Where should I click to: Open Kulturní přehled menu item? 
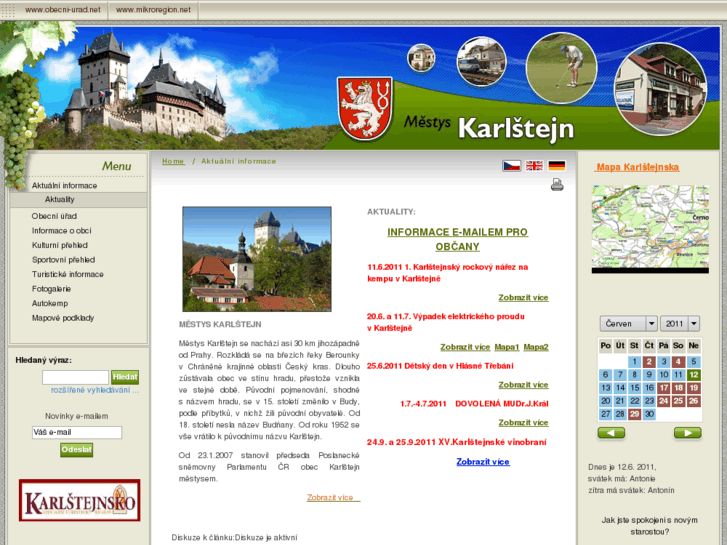[59, 245]
